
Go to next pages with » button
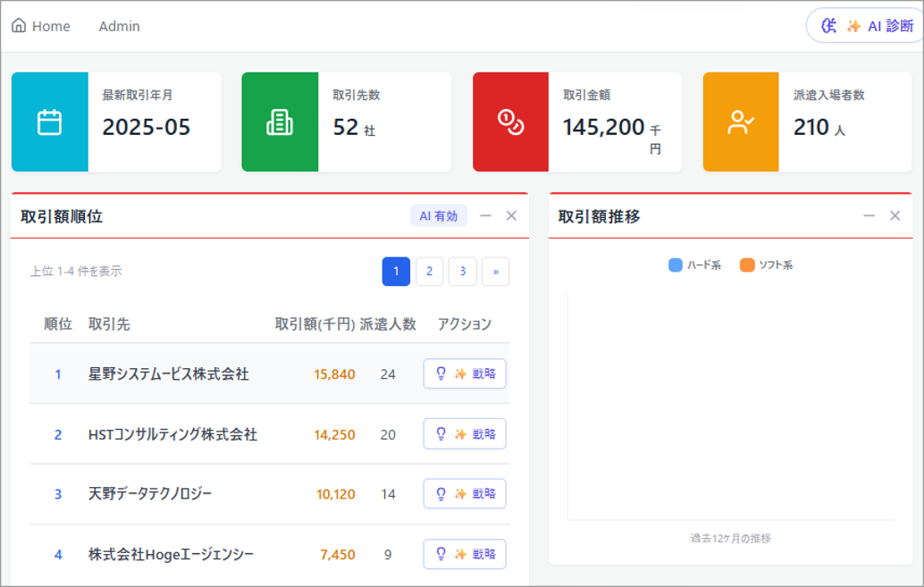tap(495, 272)
